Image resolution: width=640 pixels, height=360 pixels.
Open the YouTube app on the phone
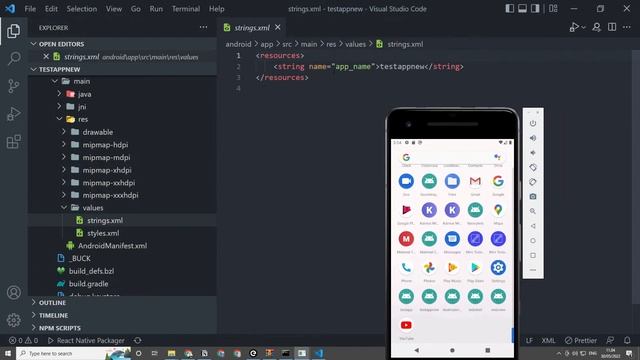406,325
